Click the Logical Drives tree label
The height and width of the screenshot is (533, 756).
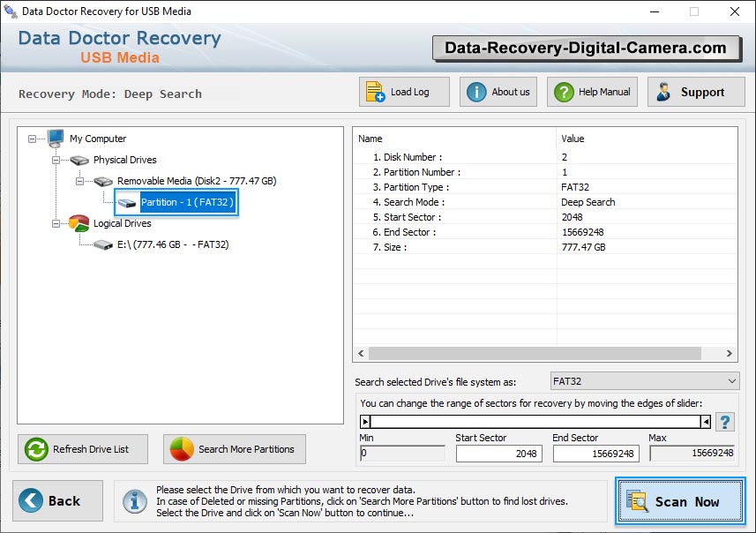coord(122,223)
